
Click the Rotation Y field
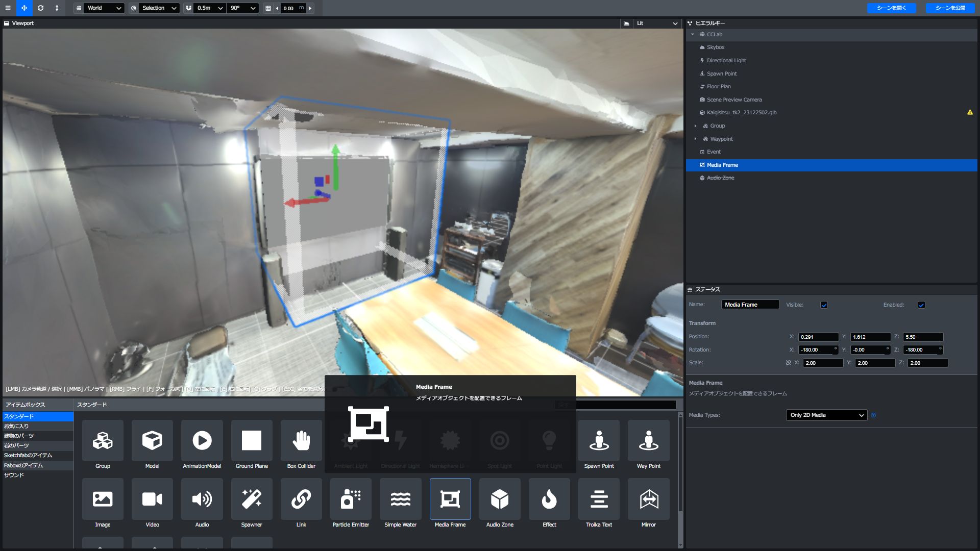[x=870, y=350]
